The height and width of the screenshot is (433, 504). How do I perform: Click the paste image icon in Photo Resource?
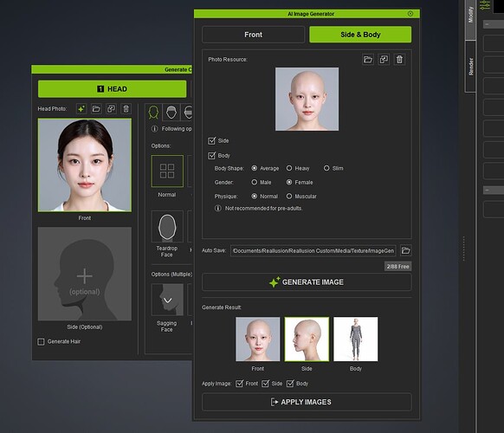tap(384, 60)
